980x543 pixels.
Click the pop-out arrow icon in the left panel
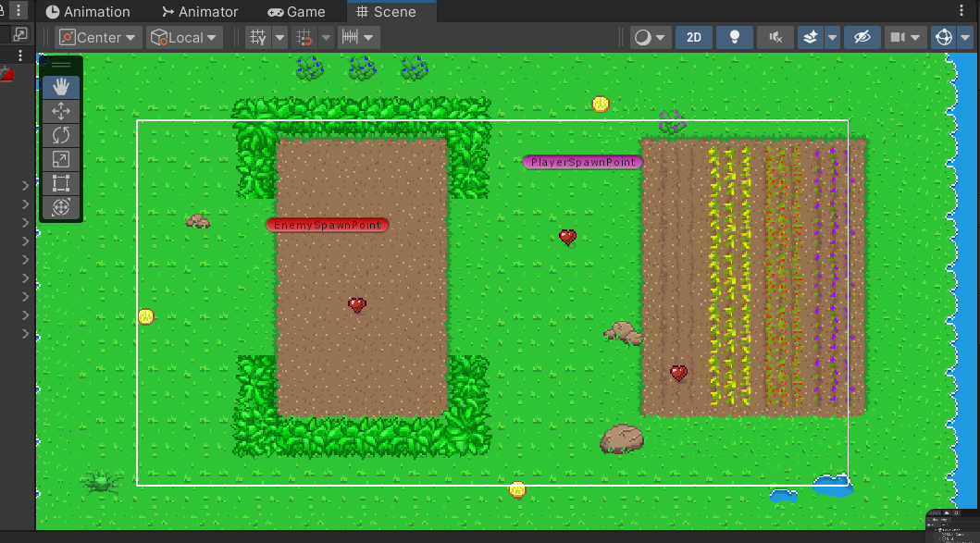click(x=20, y=33)
